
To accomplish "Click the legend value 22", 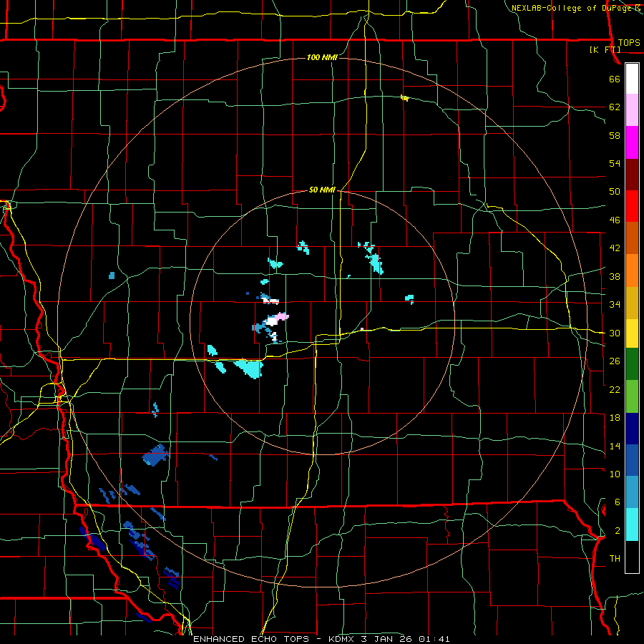I will coord(615,389).
